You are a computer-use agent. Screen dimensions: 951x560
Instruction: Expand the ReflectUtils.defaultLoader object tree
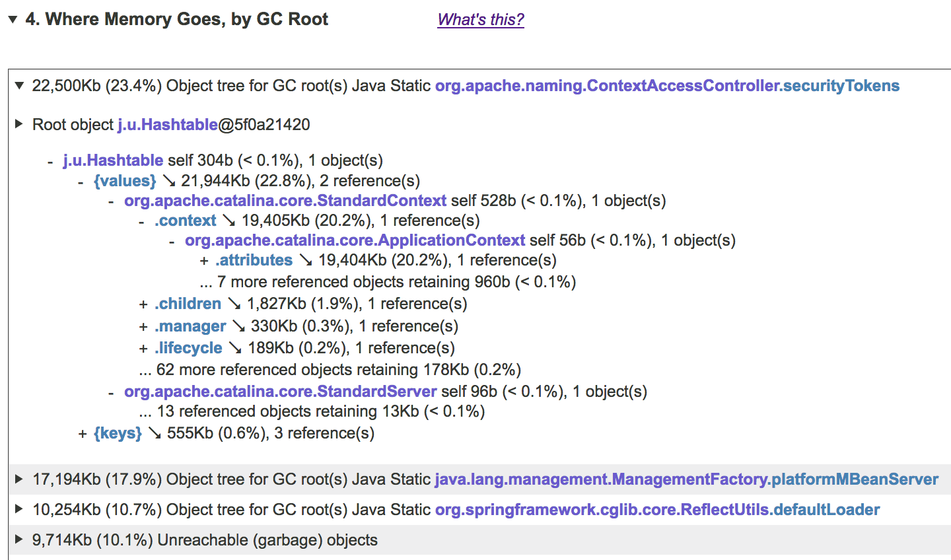(18, 509)
